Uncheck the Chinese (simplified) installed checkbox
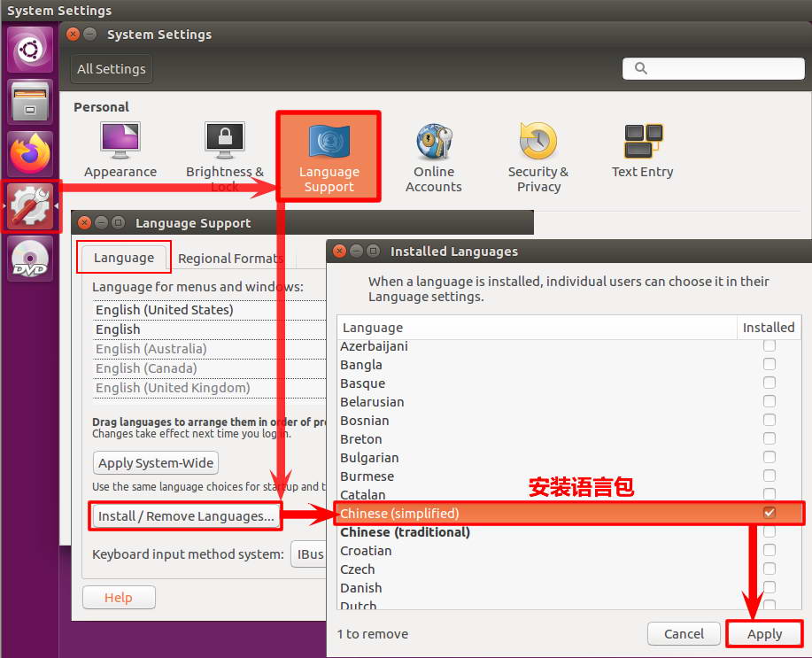 tap(769, 513)
